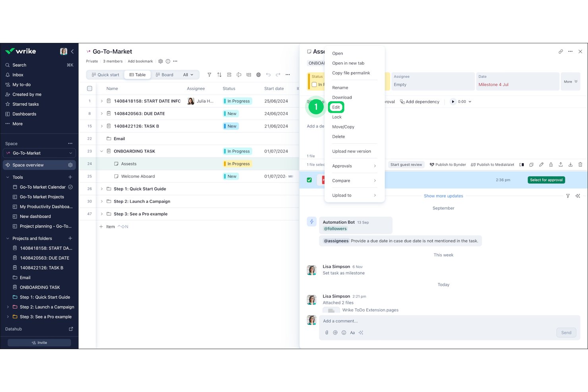Image resolution: width=588 pixels, height=392 pixels.
Task: Choose Edit in the file context menu
Action: click(x=336, y=107)
